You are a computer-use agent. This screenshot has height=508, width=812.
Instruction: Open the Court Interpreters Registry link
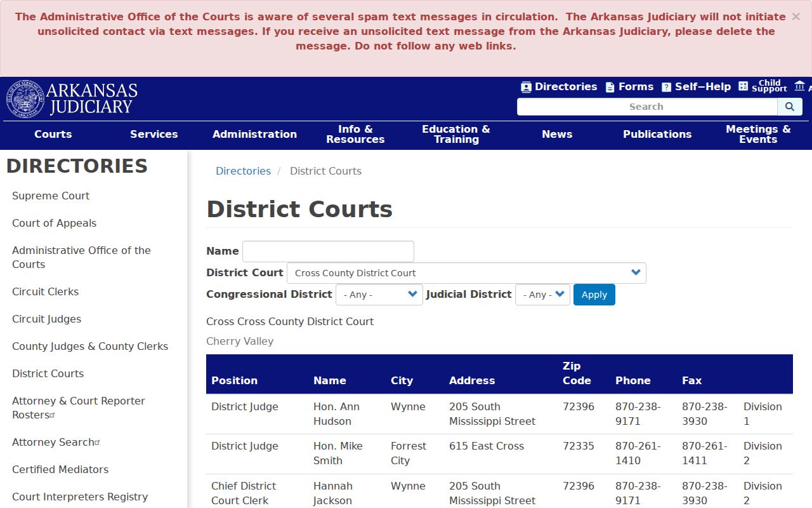point(80,497)
